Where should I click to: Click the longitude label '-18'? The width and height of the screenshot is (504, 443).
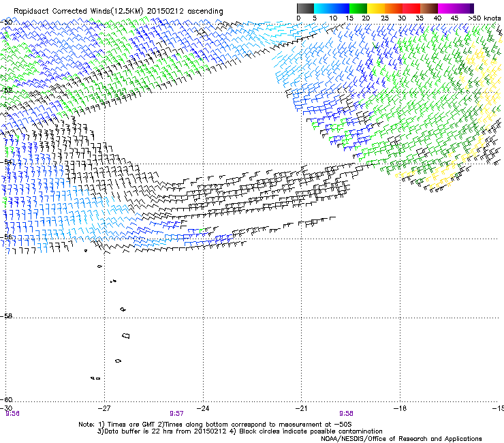coord(400,408)
